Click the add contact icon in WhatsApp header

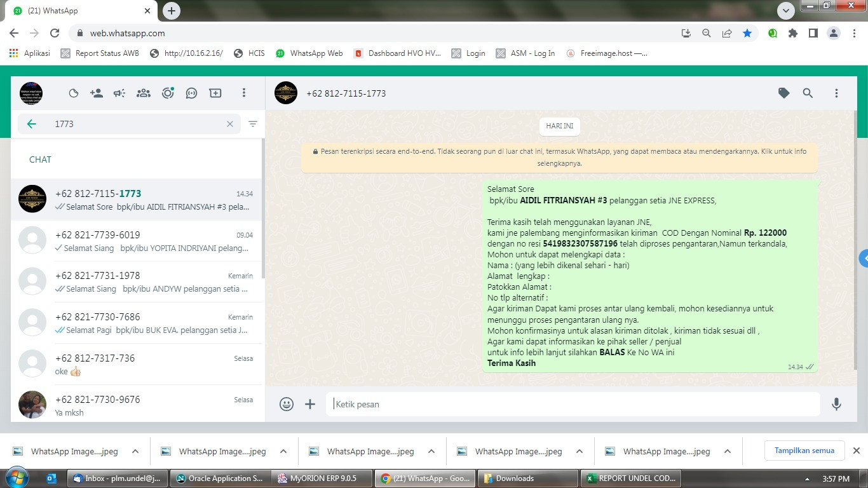coord(97,93)
